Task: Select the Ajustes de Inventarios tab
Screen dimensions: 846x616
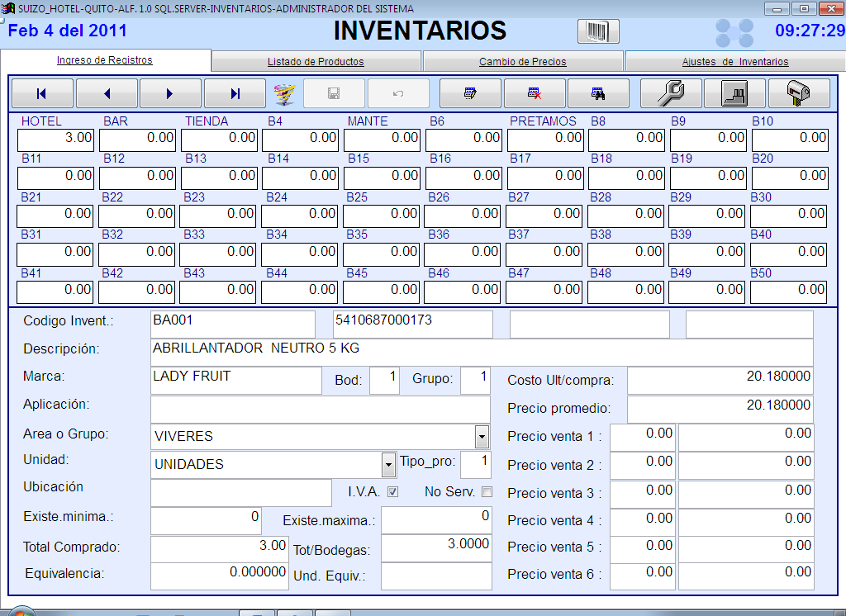Action: pyautogui.click(x=734, y=62)
